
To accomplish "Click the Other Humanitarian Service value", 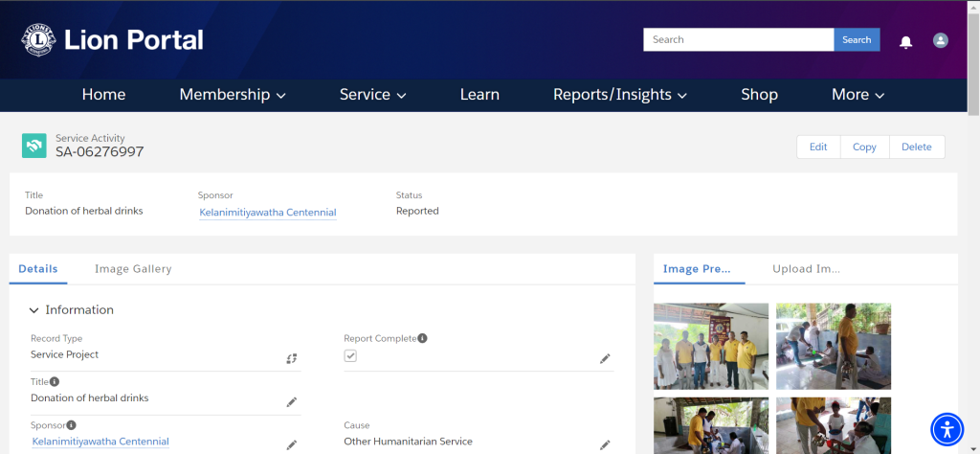I will (408, 442).
